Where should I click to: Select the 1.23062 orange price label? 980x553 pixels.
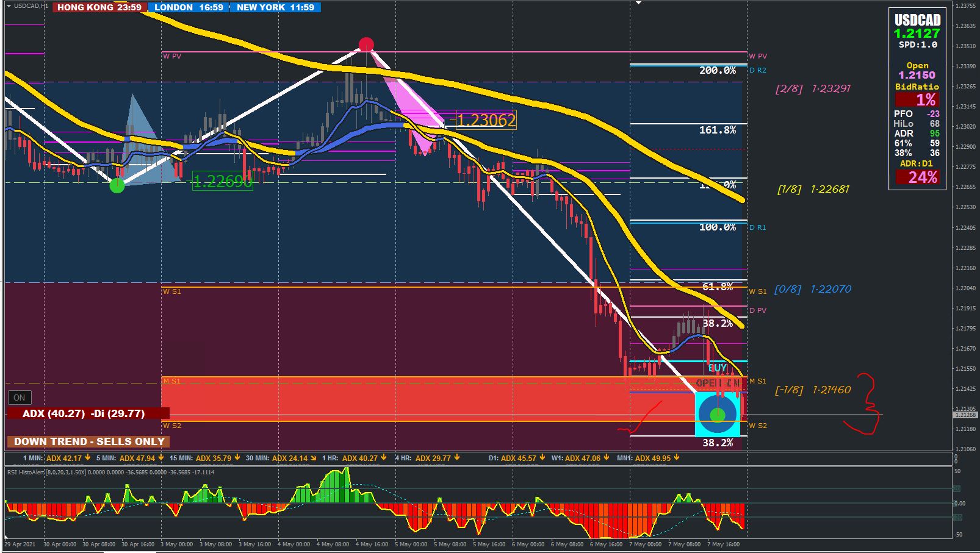pos(486,120)
